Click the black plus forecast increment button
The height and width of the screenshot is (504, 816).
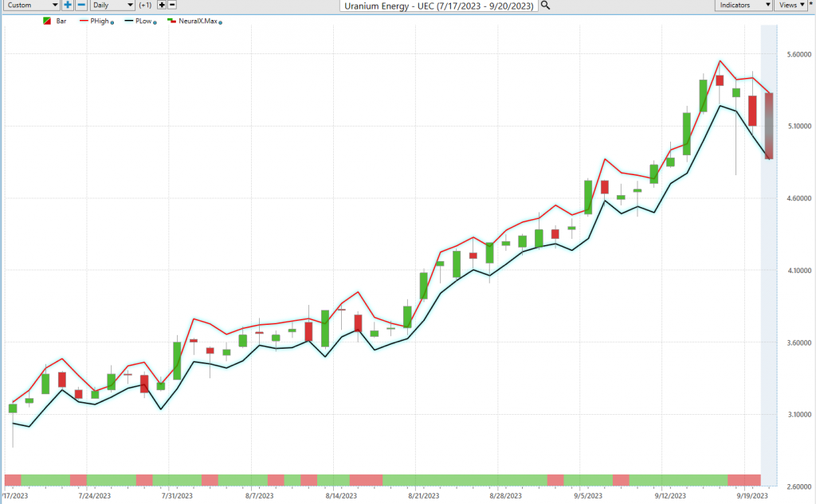[162, 6]
